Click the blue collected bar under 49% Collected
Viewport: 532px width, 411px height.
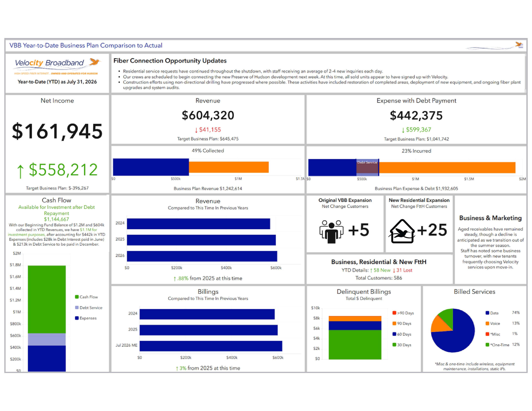[151, 167]
